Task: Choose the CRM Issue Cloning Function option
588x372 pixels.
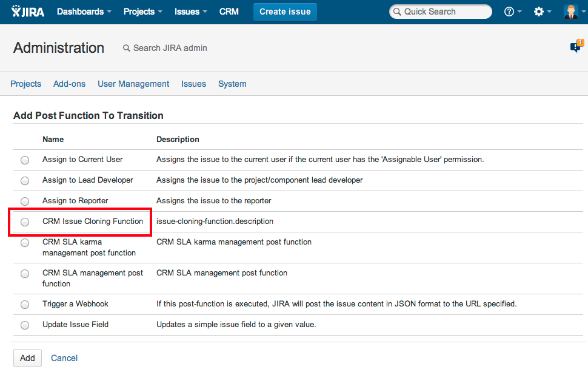Action: (x=25, y=222)
